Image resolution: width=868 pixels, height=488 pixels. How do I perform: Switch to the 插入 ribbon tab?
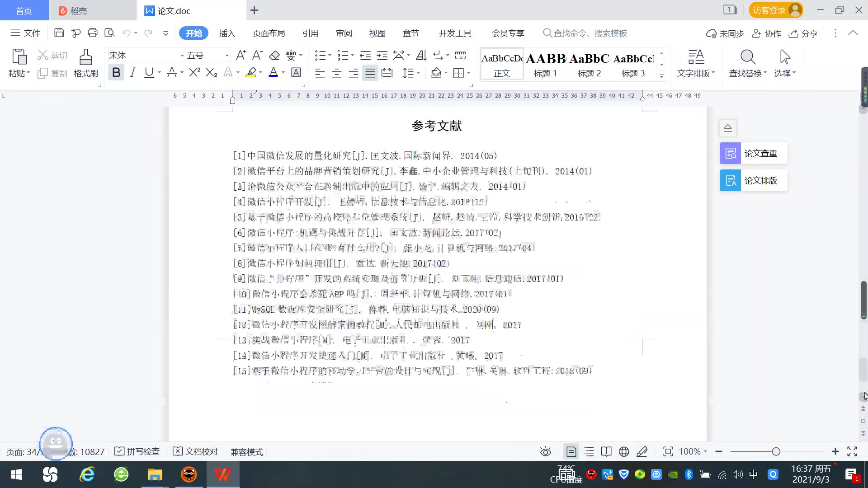pyautogui.click(x=227, y=33)
